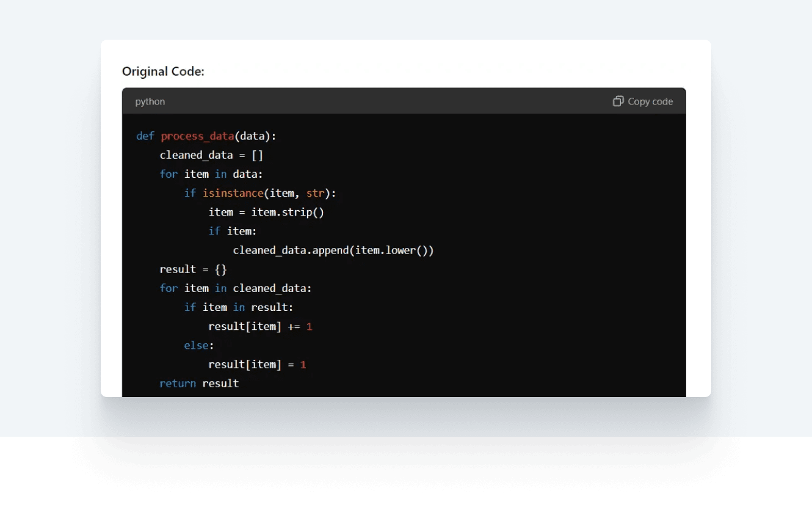Viewport: 812px width, 507px height.
Task: Click the Copy code clipboard icon
Action: coord(618,101)
